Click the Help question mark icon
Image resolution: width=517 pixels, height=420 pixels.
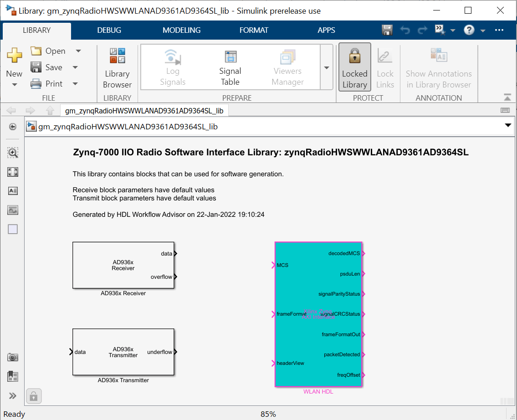click(x=469, y=30)
